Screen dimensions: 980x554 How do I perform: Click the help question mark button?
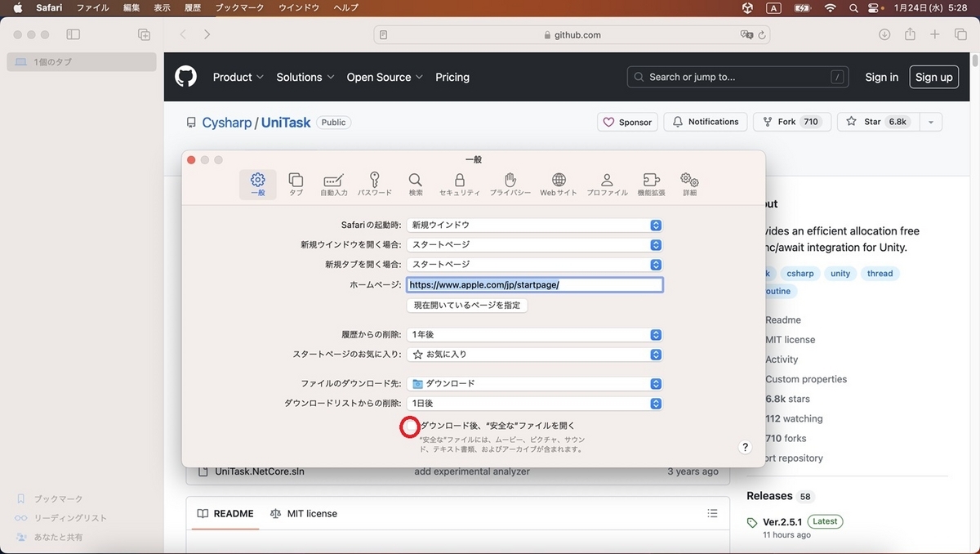(745, 447)
